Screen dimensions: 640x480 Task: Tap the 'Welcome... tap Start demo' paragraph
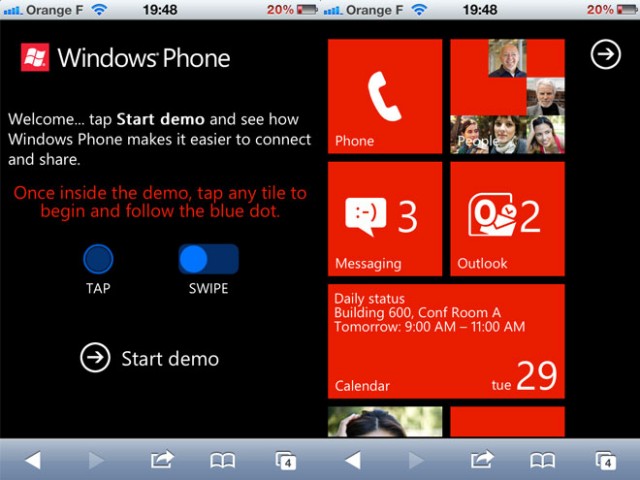coord(160,139)
